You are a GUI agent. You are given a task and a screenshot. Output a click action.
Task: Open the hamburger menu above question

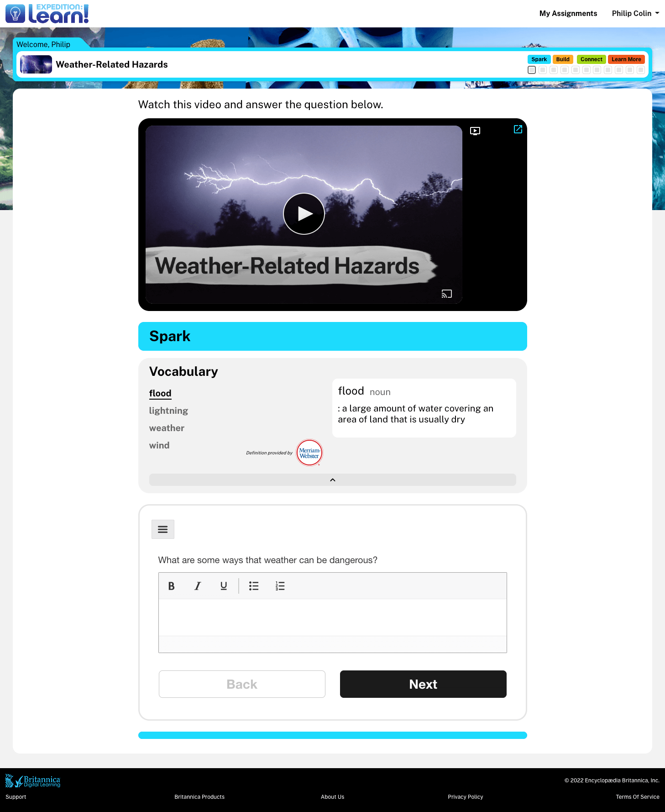pos(162,529)
